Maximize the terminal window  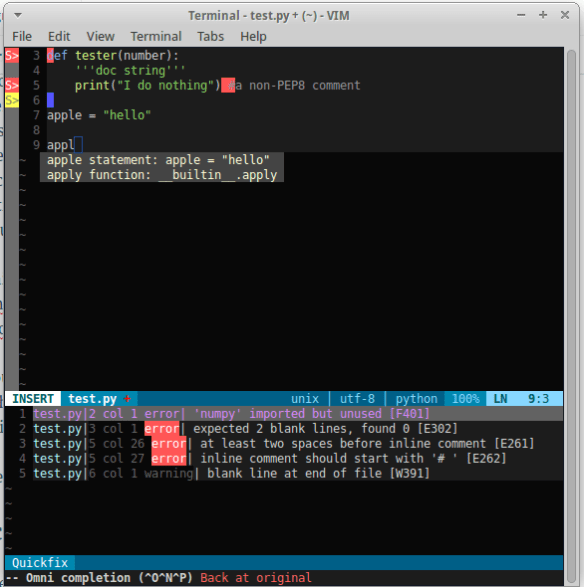[543, 15]
